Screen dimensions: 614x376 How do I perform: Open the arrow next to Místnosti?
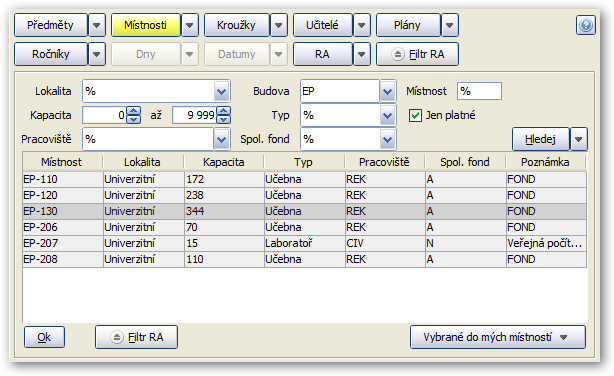click(x=190, y=25)
